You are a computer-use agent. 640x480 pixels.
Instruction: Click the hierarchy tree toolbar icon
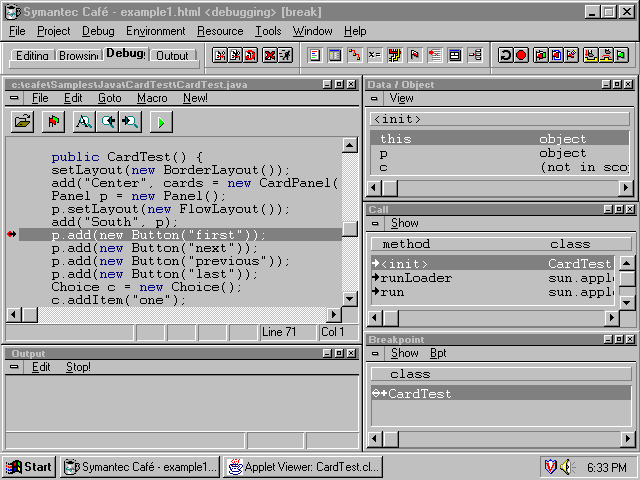click(475, 55)
